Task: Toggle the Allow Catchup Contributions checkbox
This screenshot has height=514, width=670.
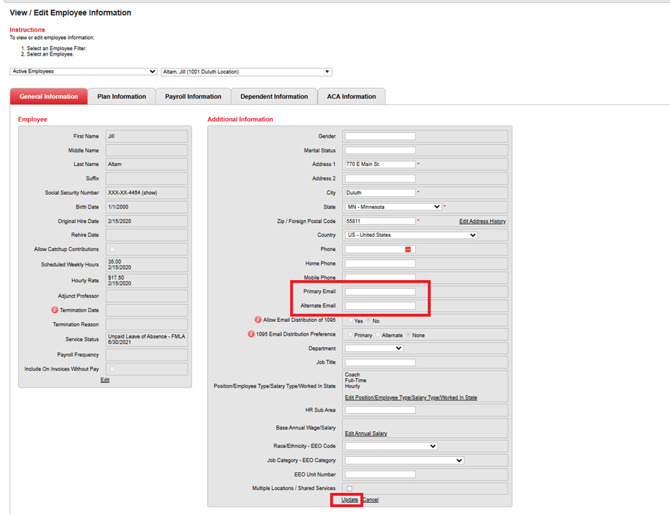Action: 111,249
